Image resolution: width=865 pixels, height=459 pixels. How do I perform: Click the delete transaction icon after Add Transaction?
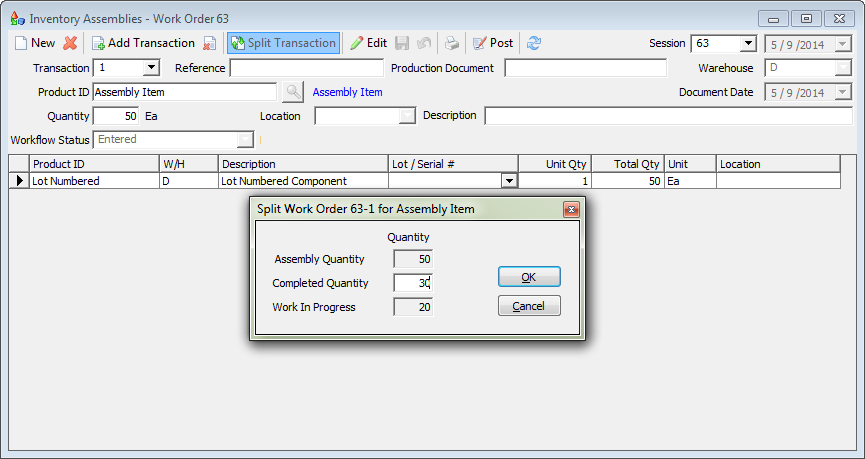pos(210,43)
